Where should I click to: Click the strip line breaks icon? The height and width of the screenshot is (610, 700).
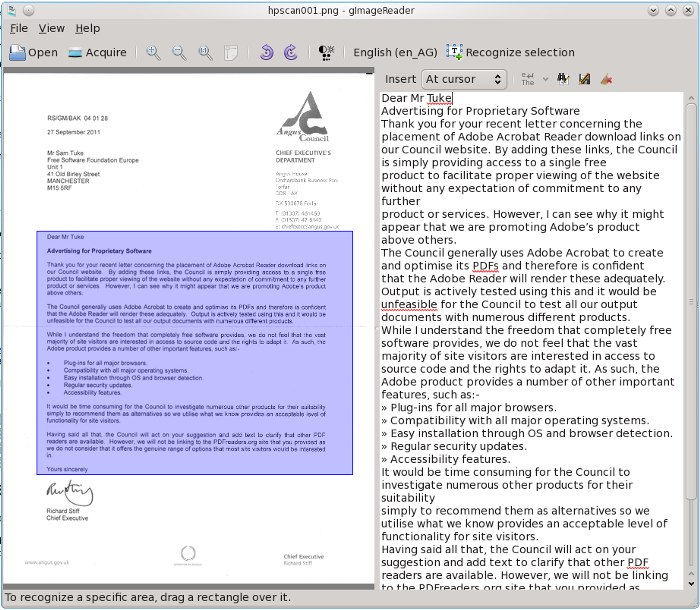click(x=528, y=79)
